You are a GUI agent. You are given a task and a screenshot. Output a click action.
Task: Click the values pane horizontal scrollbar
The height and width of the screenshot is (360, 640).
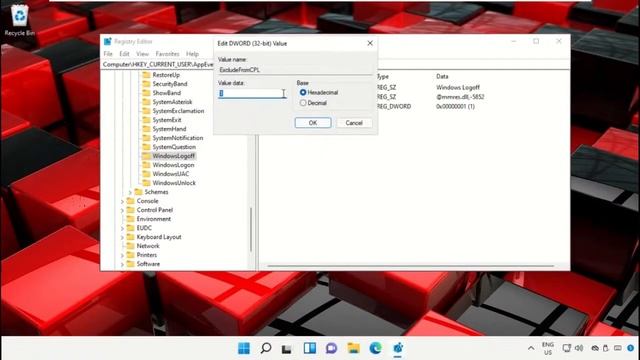click(x=411, y=266)
